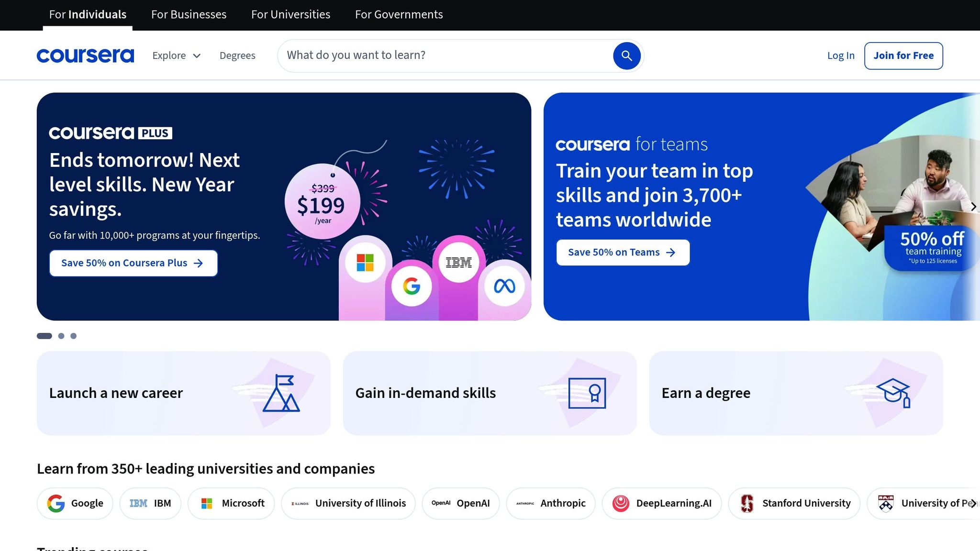Click the Coursera logo
Viewport: 980px width, 551px height.
85,55
